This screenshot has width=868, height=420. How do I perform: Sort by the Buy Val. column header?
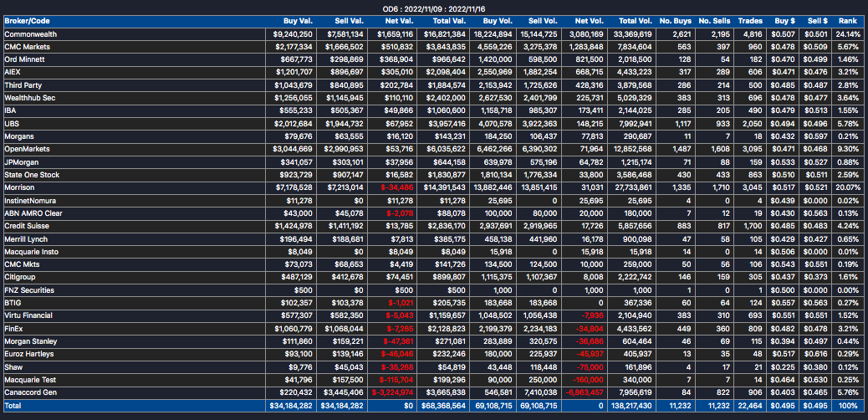click(299, 21)
